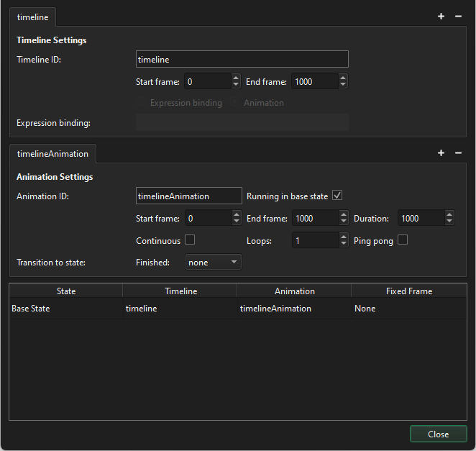
Task: Increase animation Duration with up arrow
Action: (x=449, y=215)
